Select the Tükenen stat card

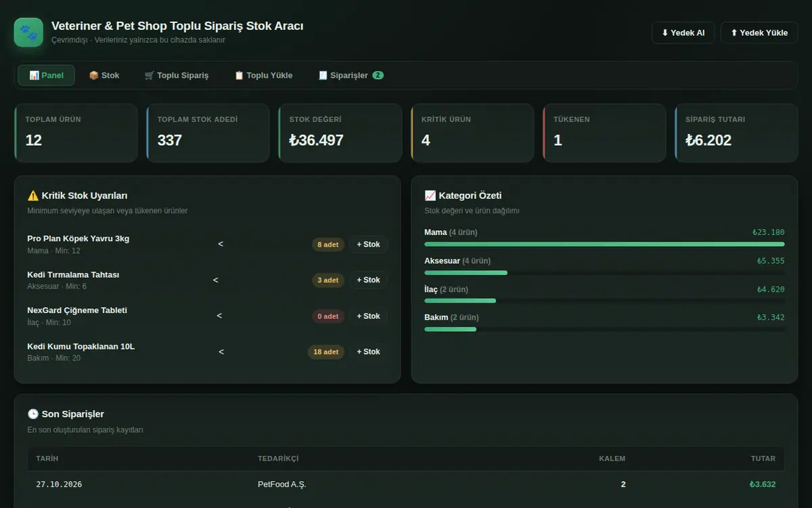[604, 133]
